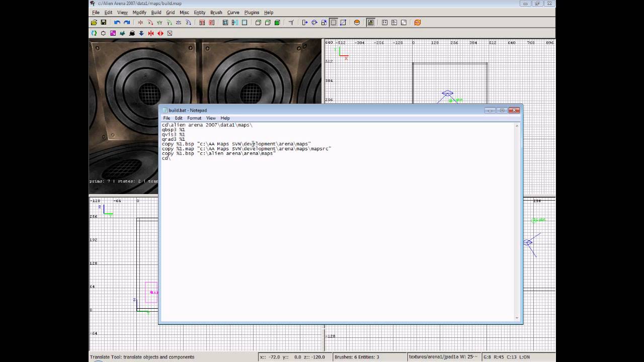Click the magenta square plugin icon
Viewport: 644px width, 362px height.
113,33
